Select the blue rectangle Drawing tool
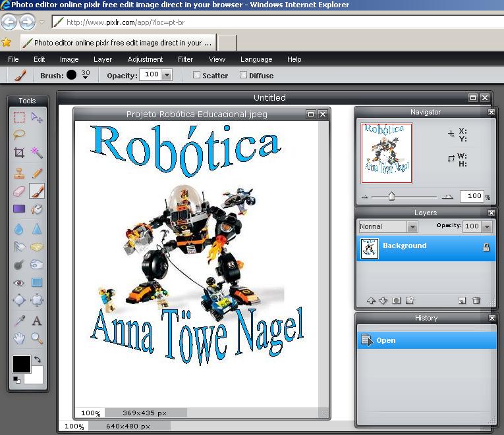Screen dimensions: 504x435 coord(37,282)
